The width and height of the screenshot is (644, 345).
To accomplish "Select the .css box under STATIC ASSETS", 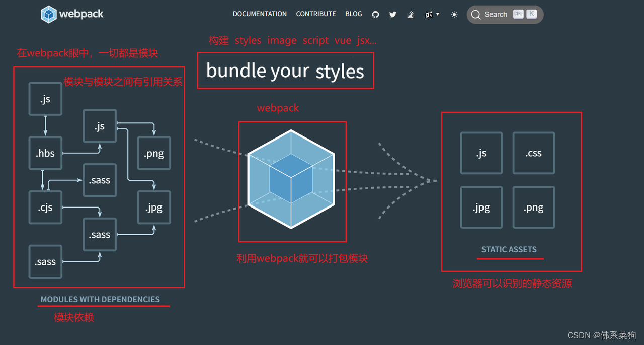I will point(533,153).
